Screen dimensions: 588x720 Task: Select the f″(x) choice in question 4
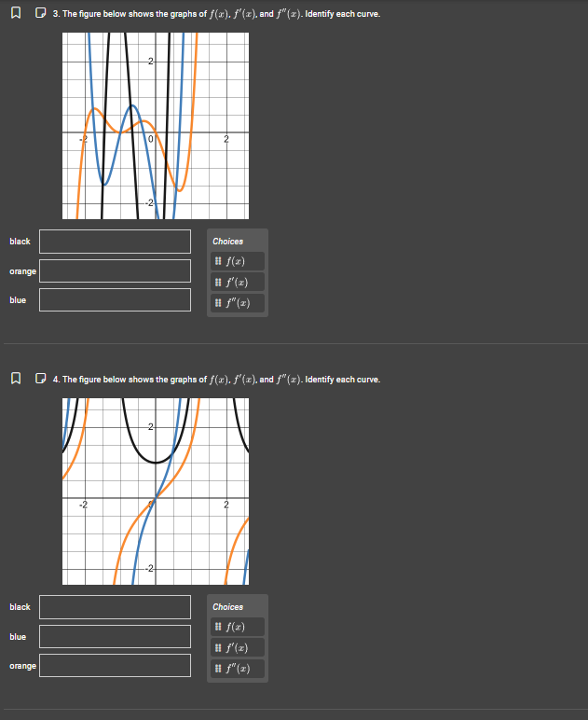click(238, 668)
